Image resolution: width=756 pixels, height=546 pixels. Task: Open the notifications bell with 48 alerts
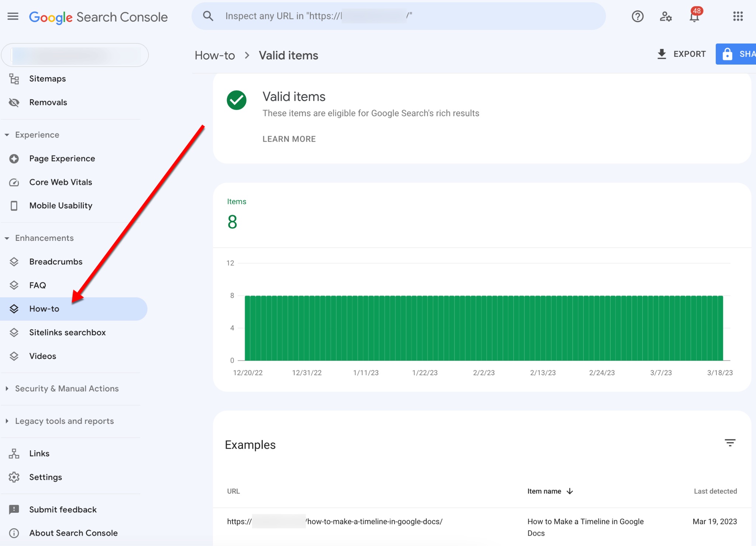694,16
